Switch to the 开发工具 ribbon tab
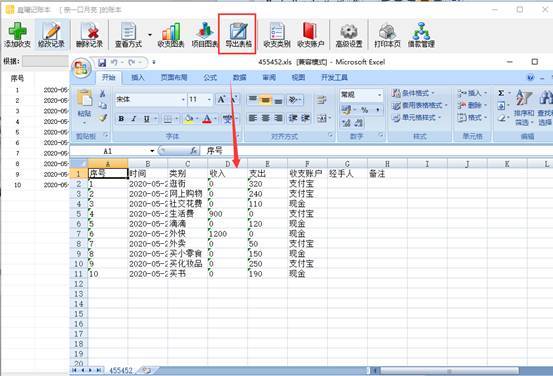The width and height of the screenshot is (553, 376). tap(334, 77)
